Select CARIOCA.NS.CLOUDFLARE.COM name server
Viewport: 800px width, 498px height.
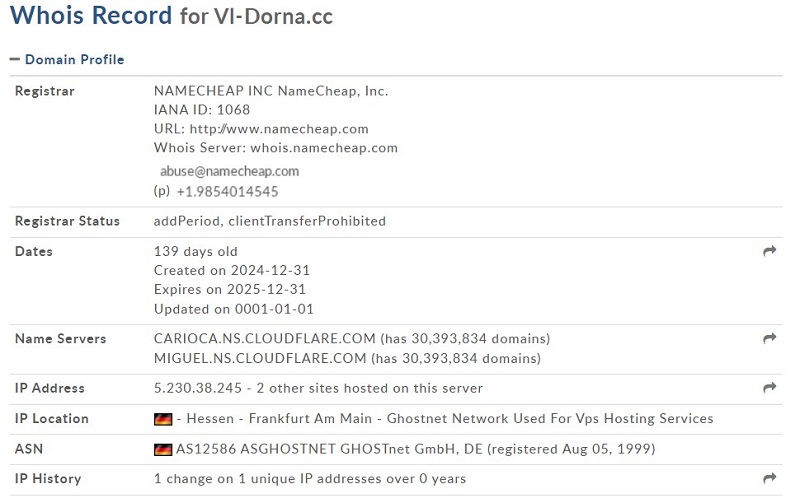[x=265, y=338]
